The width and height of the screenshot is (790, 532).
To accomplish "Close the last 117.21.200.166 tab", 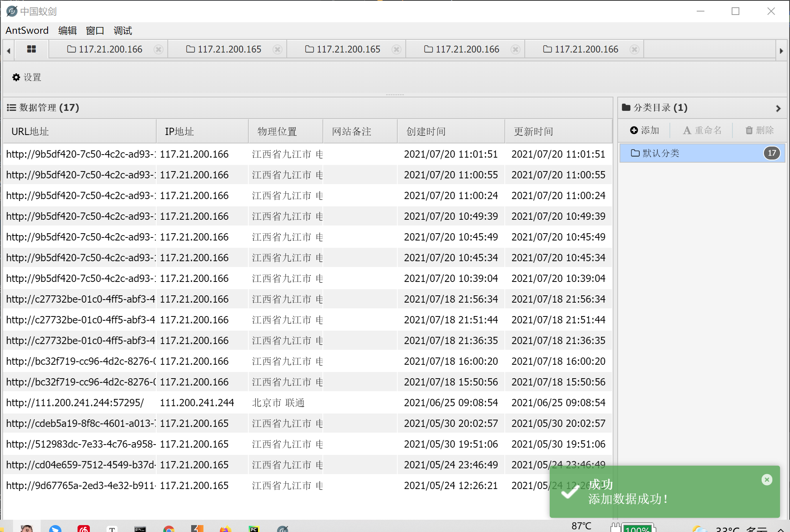I will (635, 49).
